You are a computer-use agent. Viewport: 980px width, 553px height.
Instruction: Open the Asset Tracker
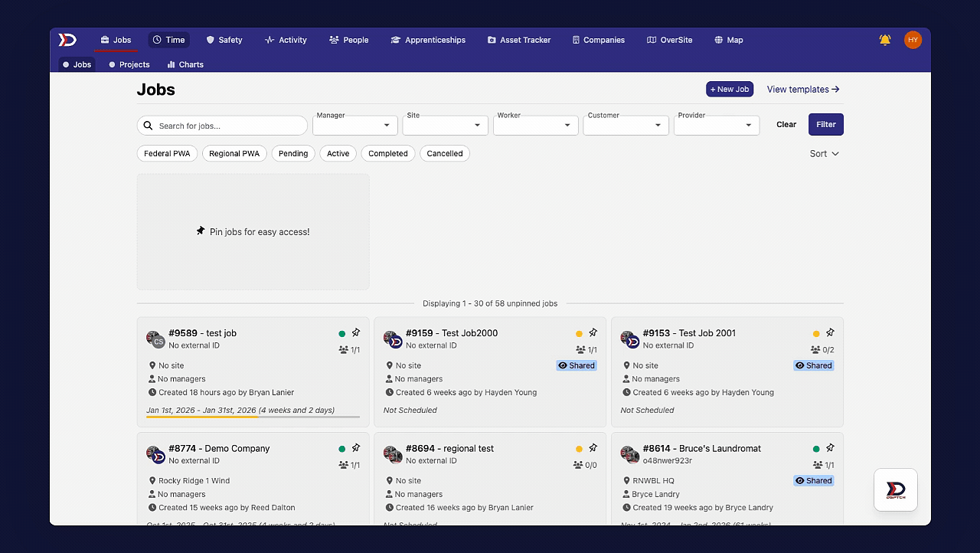[519, 40]
